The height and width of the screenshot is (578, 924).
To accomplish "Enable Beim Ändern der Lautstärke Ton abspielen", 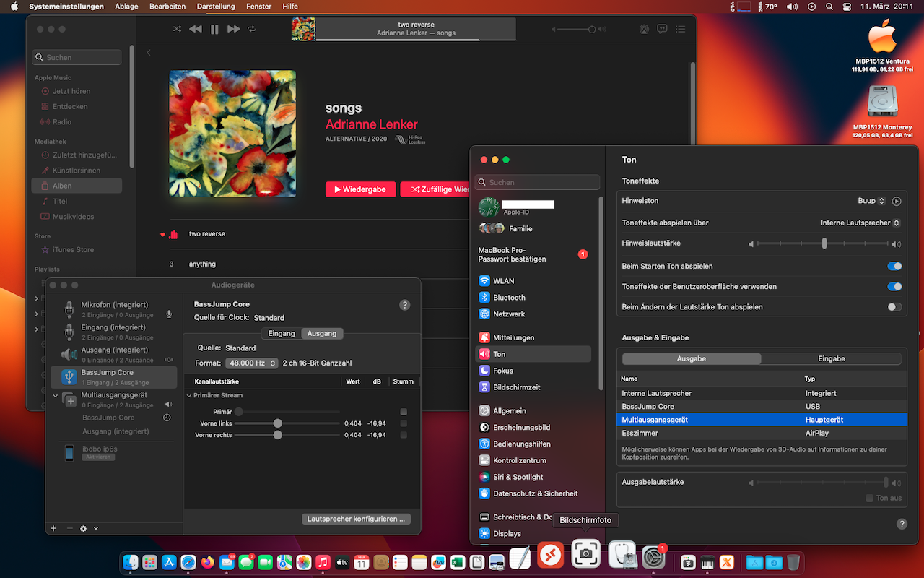I will (894, 307).
